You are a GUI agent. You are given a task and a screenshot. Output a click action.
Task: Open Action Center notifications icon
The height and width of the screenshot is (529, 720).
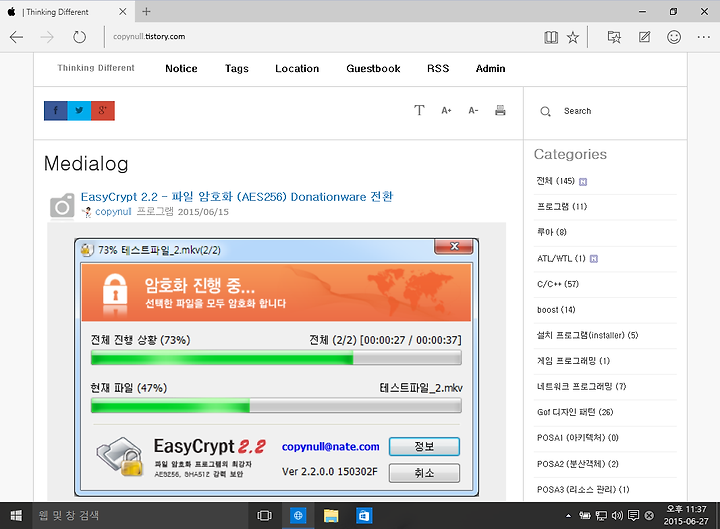[633, 516]
